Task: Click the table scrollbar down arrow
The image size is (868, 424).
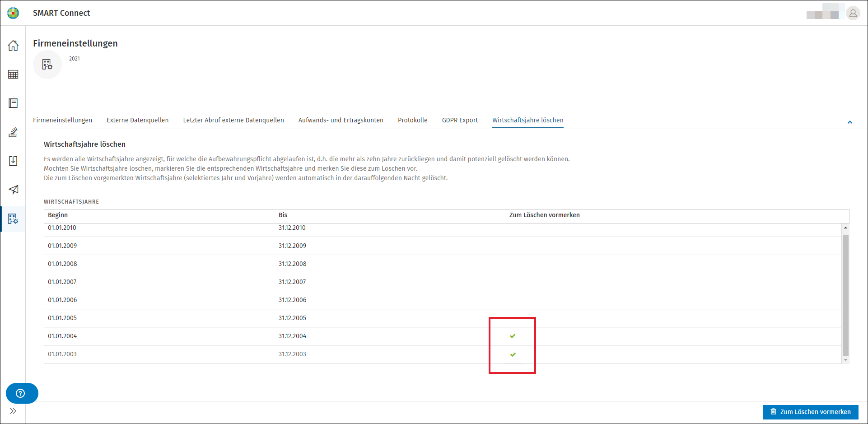Action: [845, 360]
